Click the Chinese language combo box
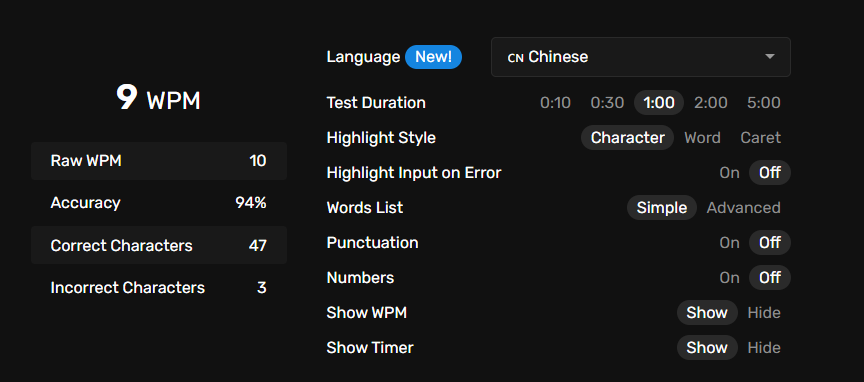 click(x=640, y=57)
